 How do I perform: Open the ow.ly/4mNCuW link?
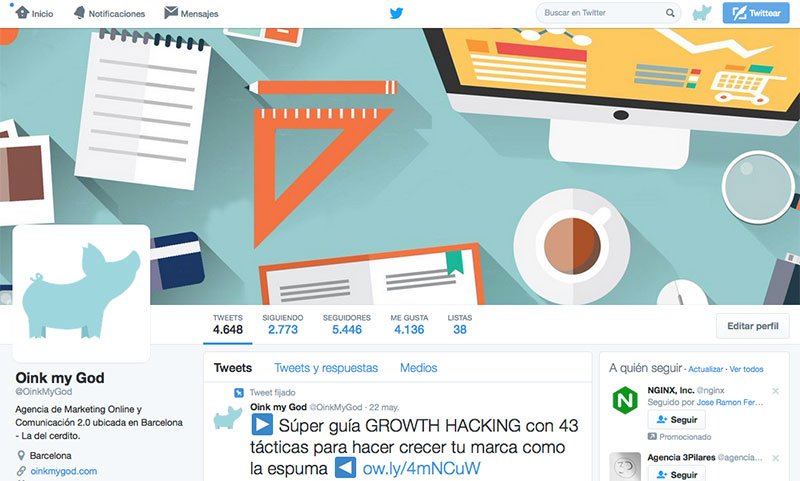coord(421,468)
